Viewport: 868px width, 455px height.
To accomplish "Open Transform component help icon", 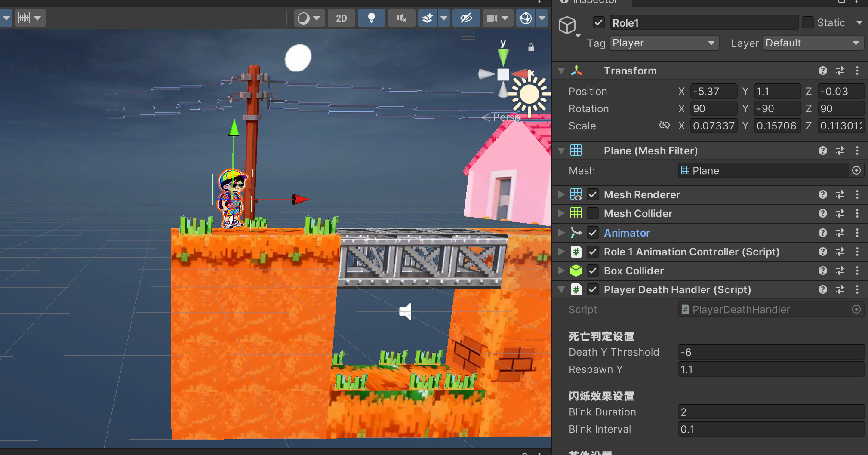I will coord(822,71).
